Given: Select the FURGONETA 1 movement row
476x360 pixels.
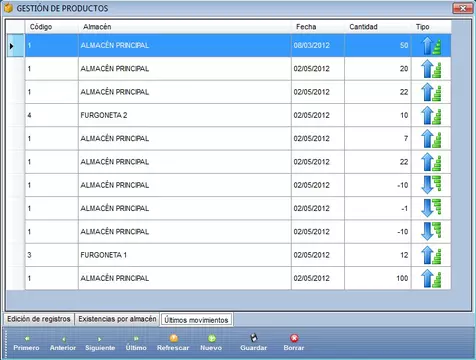Looking at the screenshot, I should click(238, 255).
